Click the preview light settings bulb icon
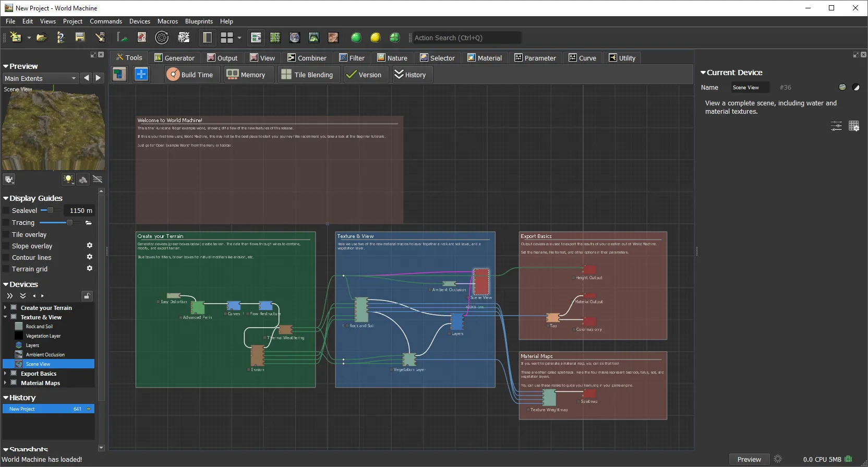Viewport: 868px width, 467px height. click(68, 179)
